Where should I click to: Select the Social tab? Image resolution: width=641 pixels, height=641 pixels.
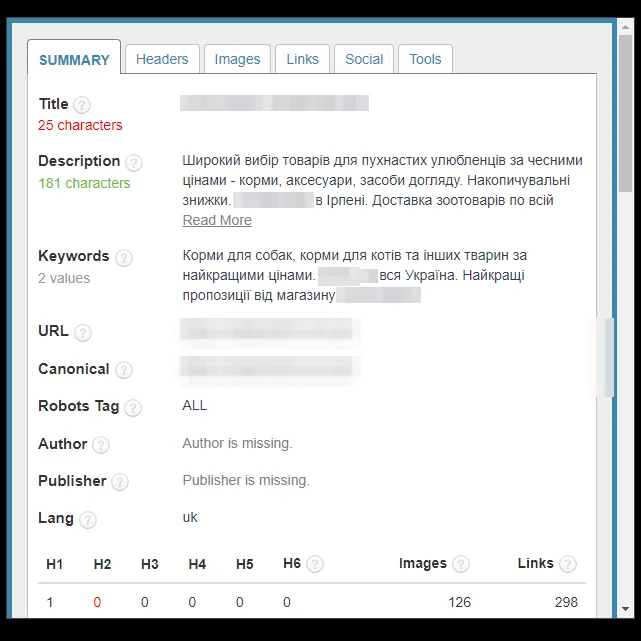pyautogui.click(x=364, y=59)
